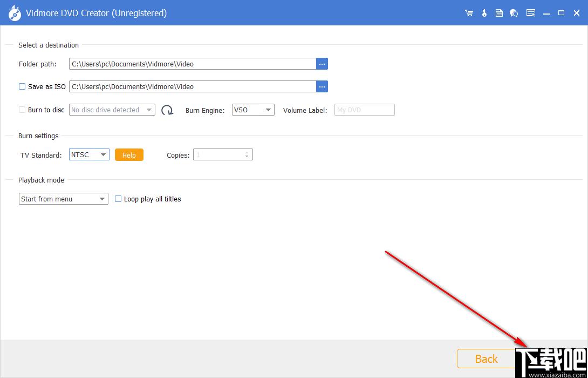Enable the Save as ISO checkbox
Image resolution: width=588 pixels, height=378 pixels.
point(22,87)
